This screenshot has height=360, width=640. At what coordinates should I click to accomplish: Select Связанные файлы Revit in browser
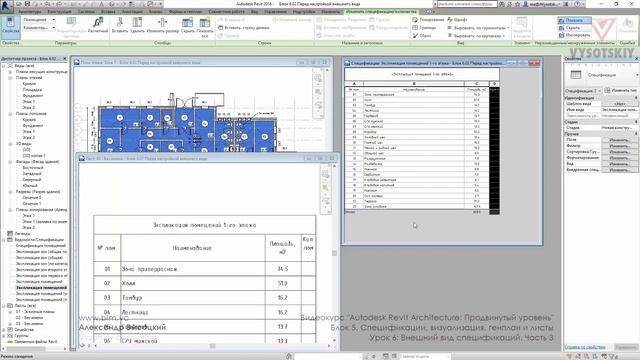tap(36, 342)
